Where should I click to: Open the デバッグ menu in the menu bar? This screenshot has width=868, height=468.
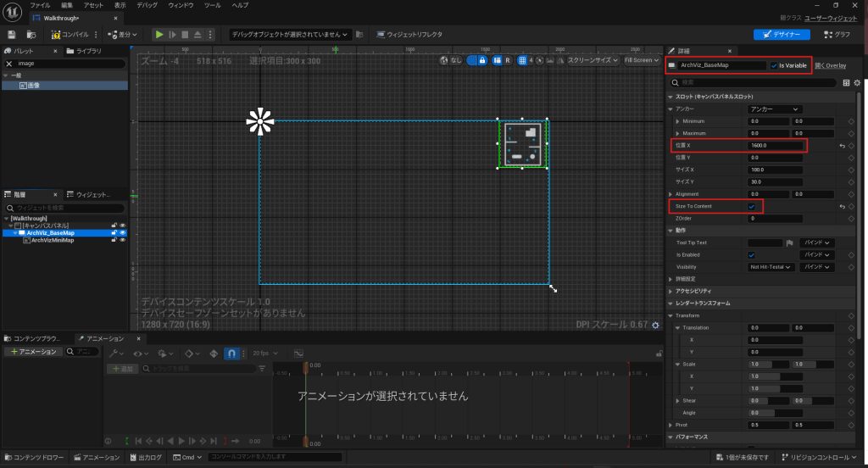coord(147,5)
